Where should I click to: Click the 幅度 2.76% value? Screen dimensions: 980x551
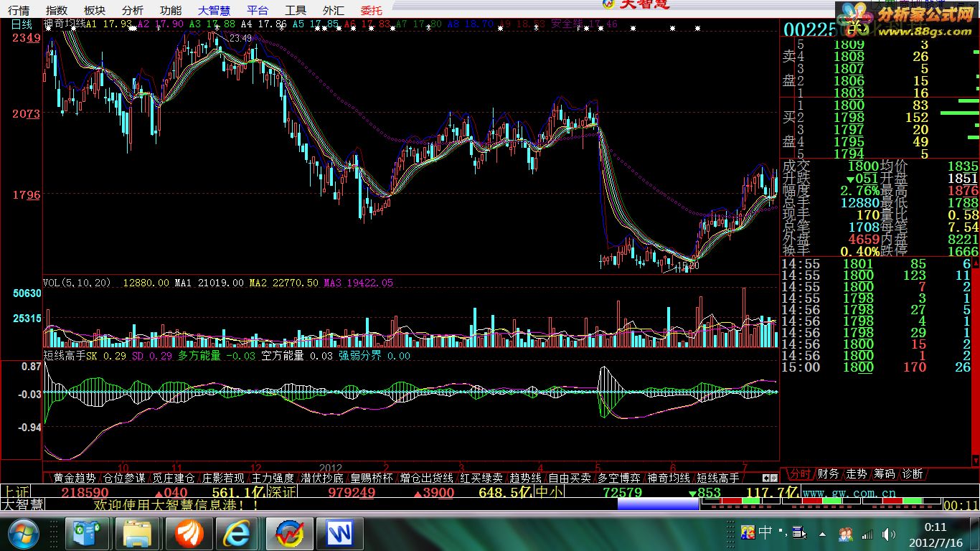[x=859, y=190]
